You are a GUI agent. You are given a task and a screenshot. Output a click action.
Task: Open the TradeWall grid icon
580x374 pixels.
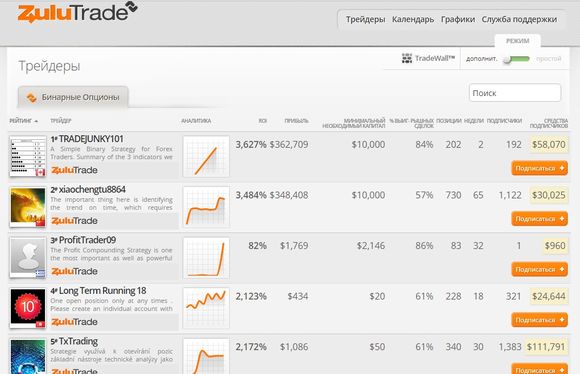coord(407,58)
